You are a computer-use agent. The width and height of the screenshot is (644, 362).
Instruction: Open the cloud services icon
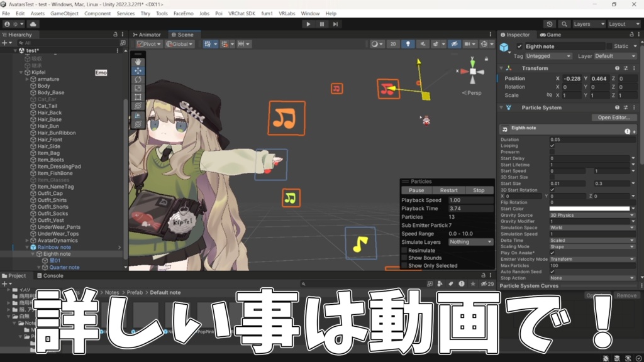33,25
